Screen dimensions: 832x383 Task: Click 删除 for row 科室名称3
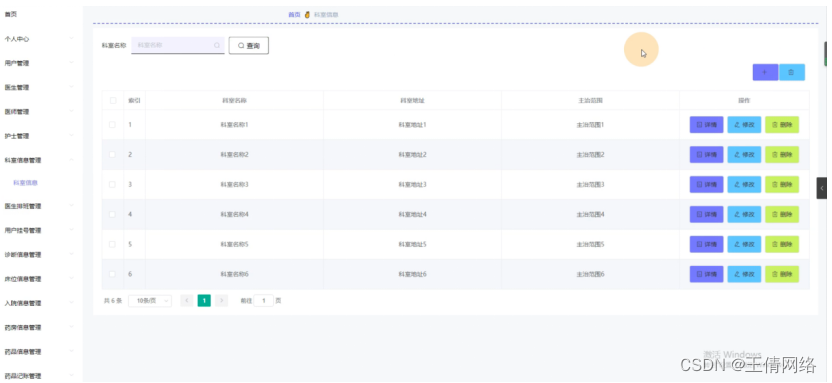pos(782,184)
